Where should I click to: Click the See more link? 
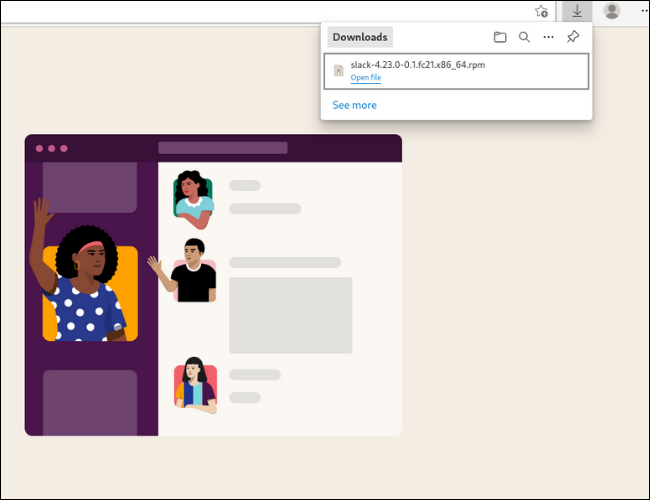pos(354,105)
